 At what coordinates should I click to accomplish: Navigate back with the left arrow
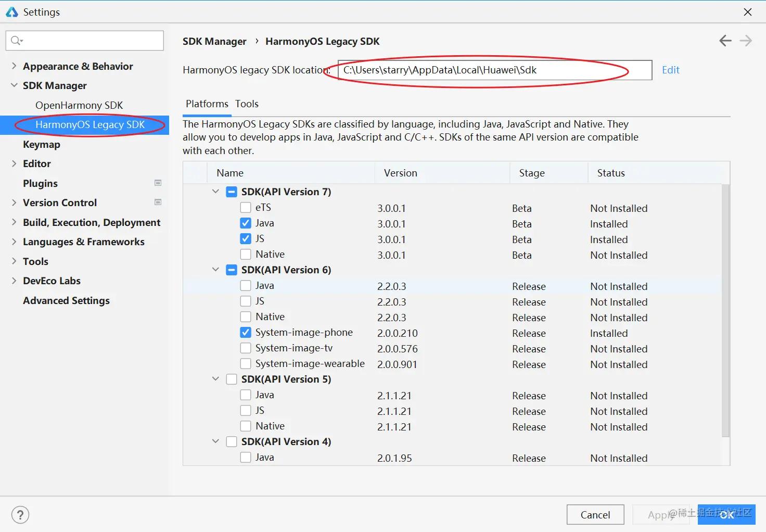coord(725,41)
